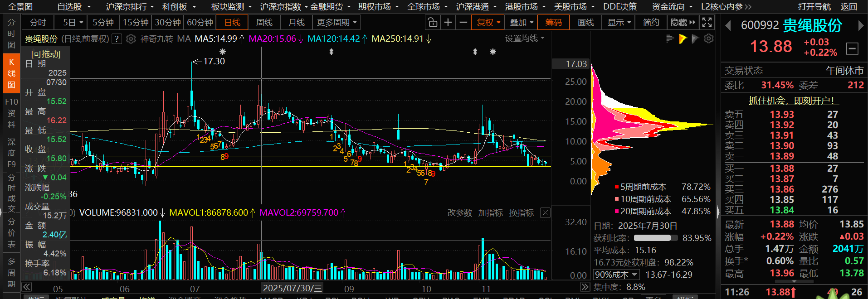Jump to earliest chart data arrows
The image size is (868, 299).
[27, 287]
